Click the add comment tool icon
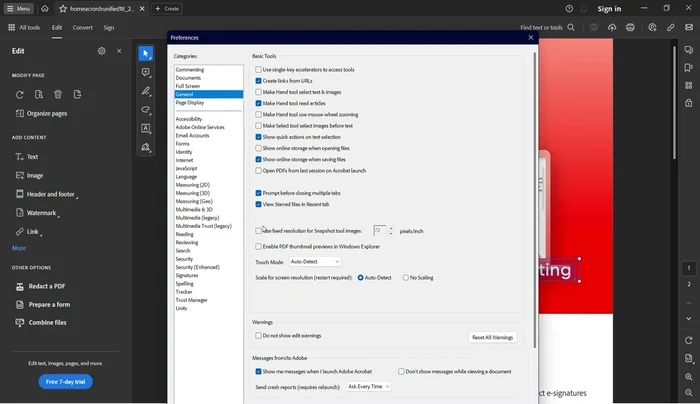Screen dimensions: 700x404 click(x=146, y=72)
